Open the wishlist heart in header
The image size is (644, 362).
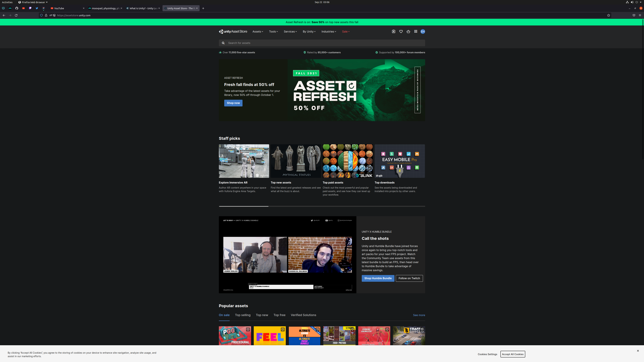[401, 32]
